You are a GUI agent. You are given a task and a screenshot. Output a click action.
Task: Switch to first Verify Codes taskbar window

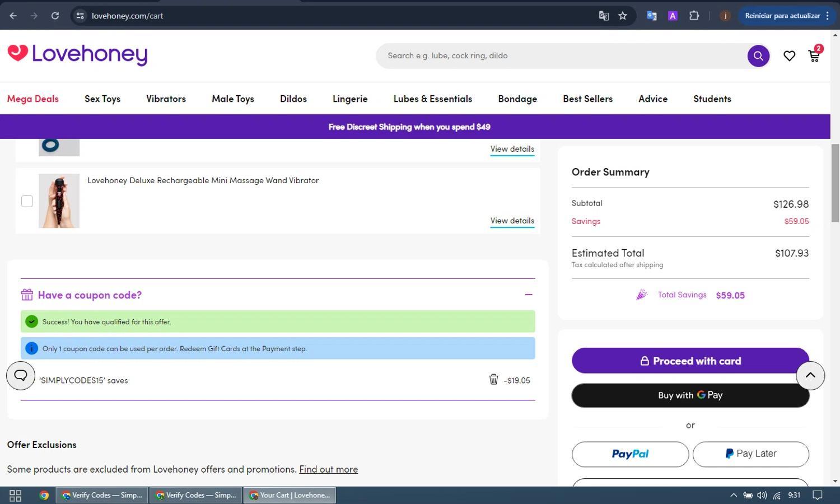102,495
